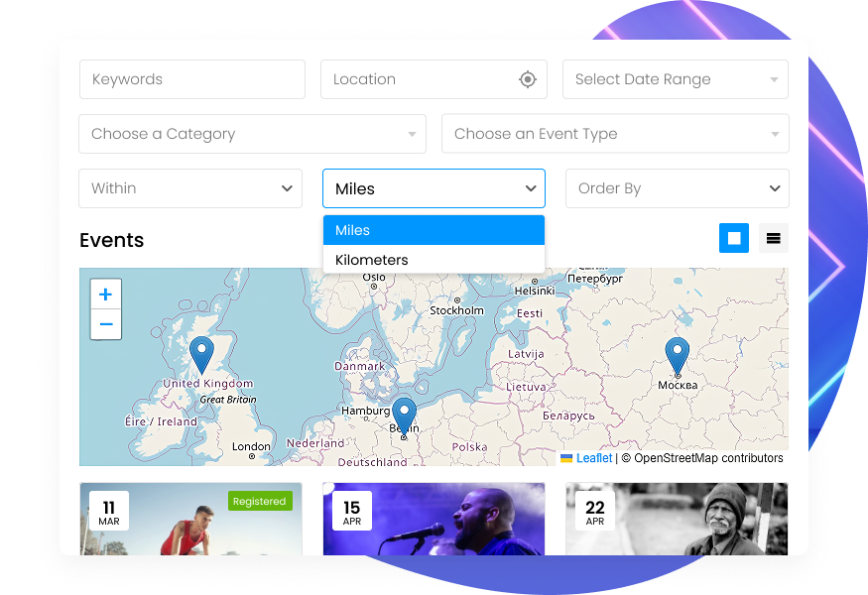This screenshot has width=868, height=595.
Task: Expand the Within distance dropdown
Action: pos(190,188)
